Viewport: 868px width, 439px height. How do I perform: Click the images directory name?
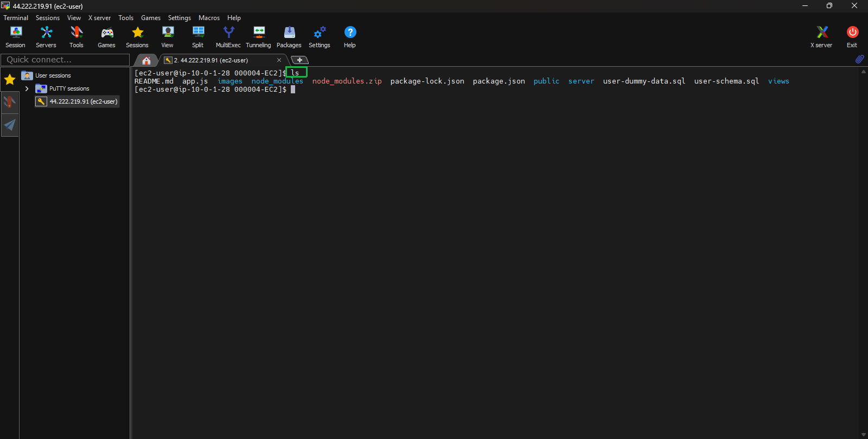coord(230,81)
